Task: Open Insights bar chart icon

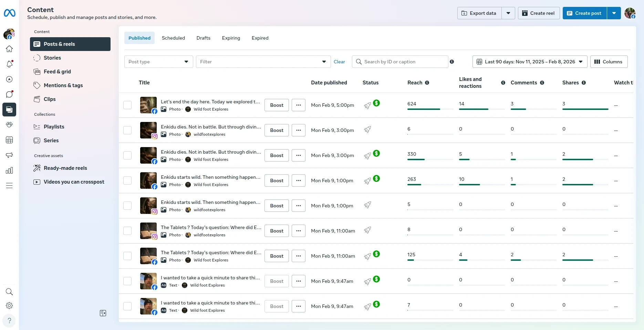Action: (9, 171)
